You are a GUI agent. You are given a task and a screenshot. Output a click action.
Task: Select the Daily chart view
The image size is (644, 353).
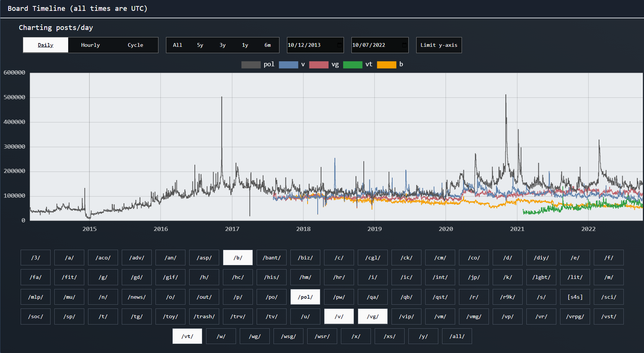point(46,45)
